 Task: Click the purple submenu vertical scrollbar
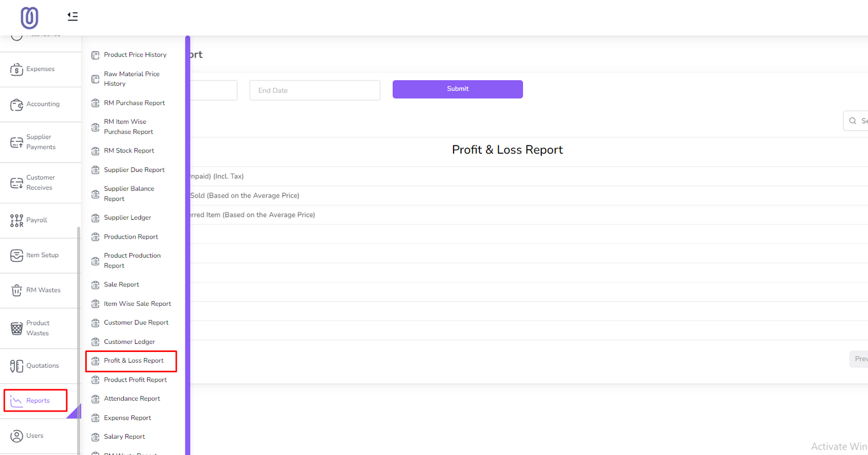point(188,244)
